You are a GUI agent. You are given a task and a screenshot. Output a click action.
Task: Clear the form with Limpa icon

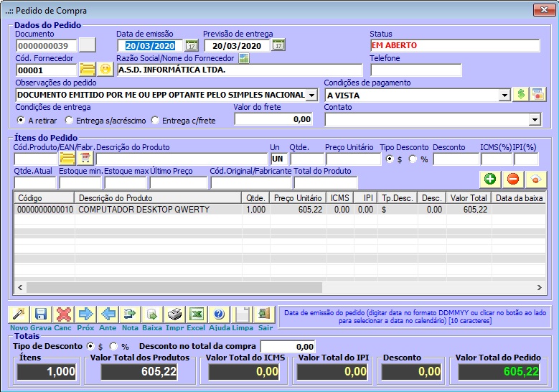click(242, 314)
